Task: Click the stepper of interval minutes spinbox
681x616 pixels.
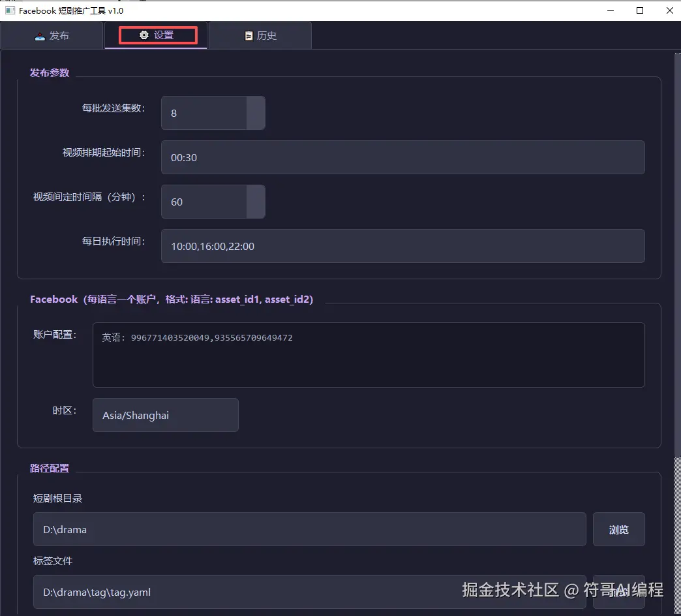Action: point(256,202)
